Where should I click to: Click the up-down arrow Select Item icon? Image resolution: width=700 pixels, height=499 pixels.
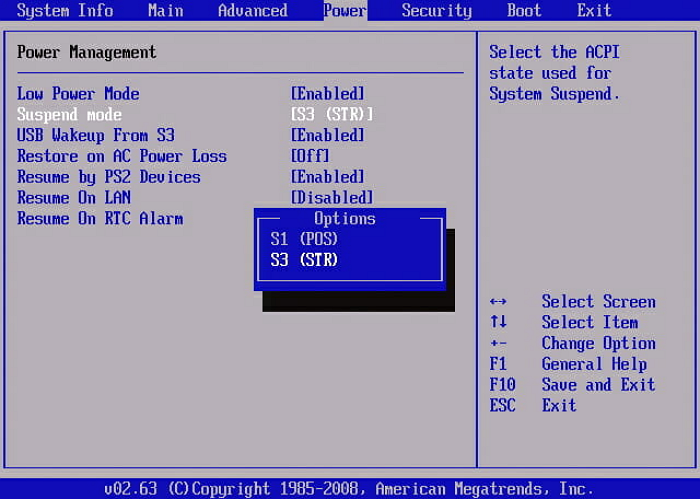pyautogui.click(x=498, y=322)
